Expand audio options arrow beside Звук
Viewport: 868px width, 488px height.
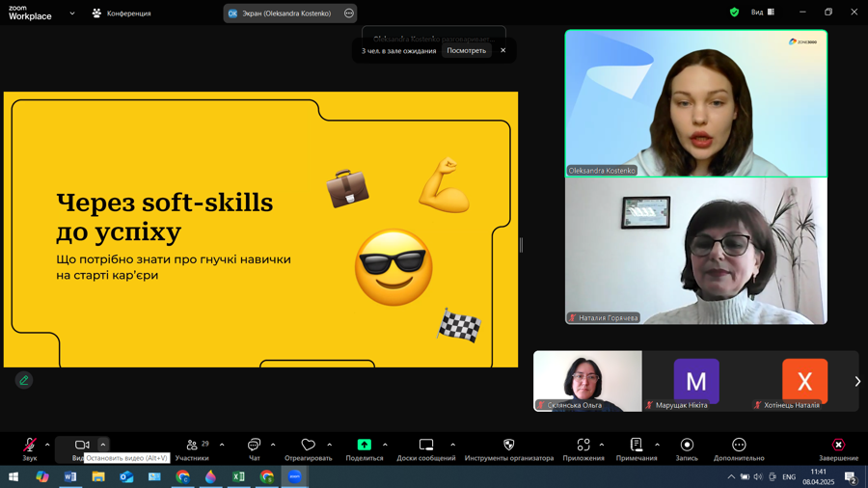tap(47, 445)
